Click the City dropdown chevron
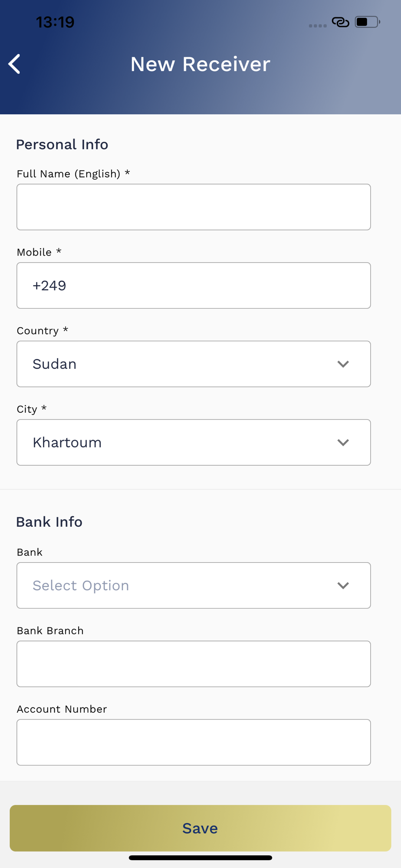This screenshot has width=401, height=868. pos(343,443)
